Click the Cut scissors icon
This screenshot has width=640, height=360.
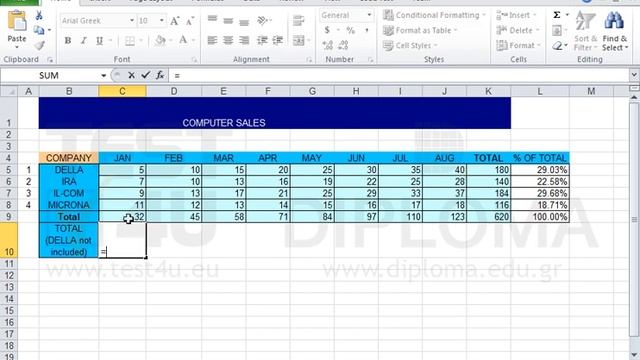point(39,16)
